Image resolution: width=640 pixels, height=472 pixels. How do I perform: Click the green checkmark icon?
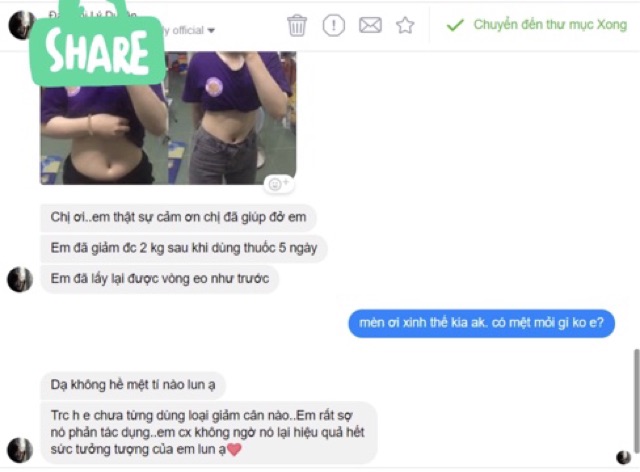click(455, 25)
